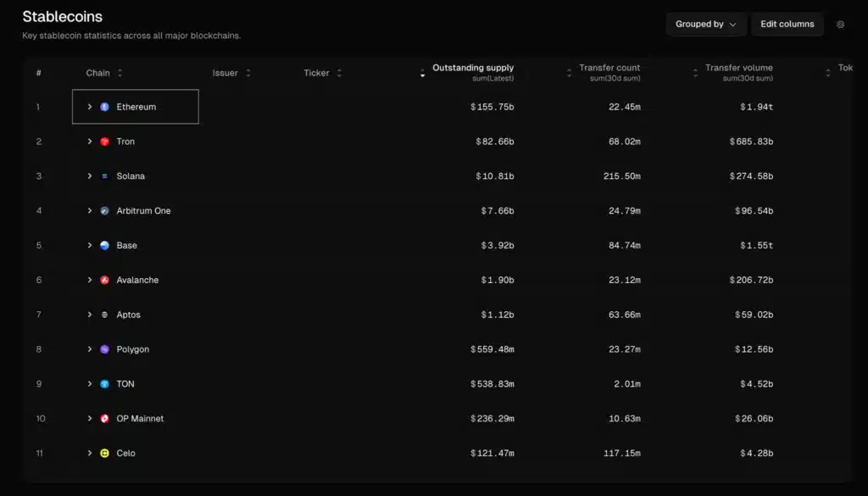Click the TON logo icon
The image size is (868, 496).
tap(105, 383)
